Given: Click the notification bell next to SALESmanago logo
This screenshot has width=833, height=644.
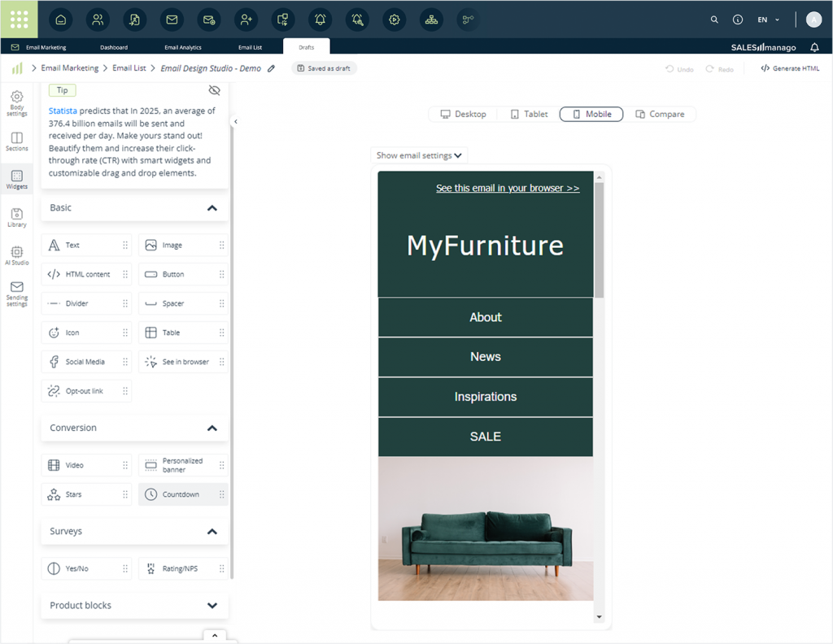Looking at the screenshot, I should [x=814, y=48].
